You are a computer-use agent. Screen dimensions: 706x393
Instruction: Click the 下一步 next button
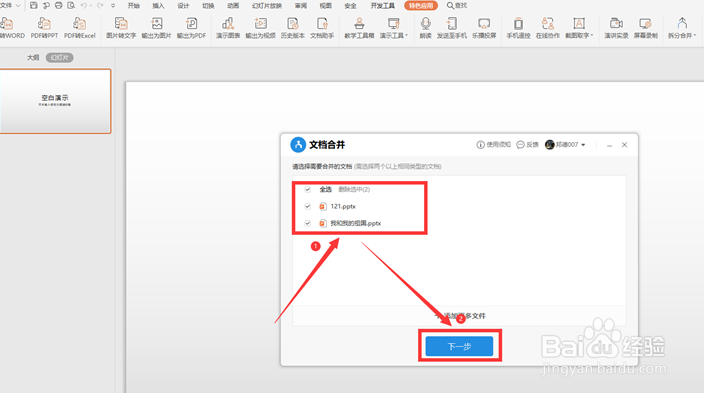coord(459,346)
